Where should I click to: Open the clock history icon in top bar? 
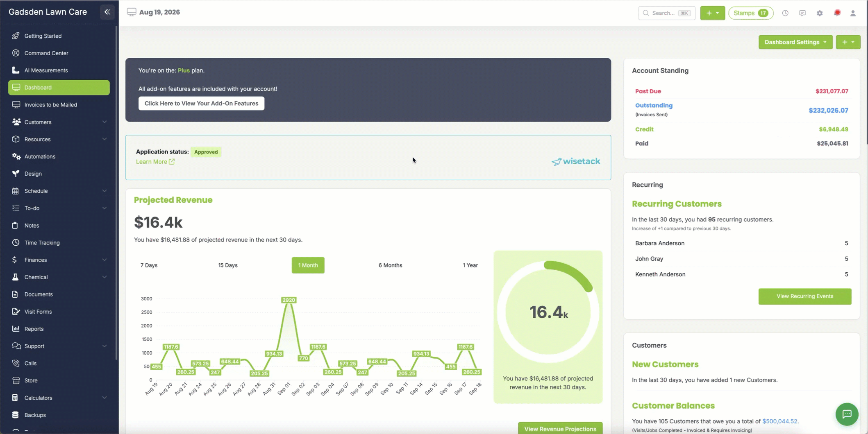coord(785,13)
